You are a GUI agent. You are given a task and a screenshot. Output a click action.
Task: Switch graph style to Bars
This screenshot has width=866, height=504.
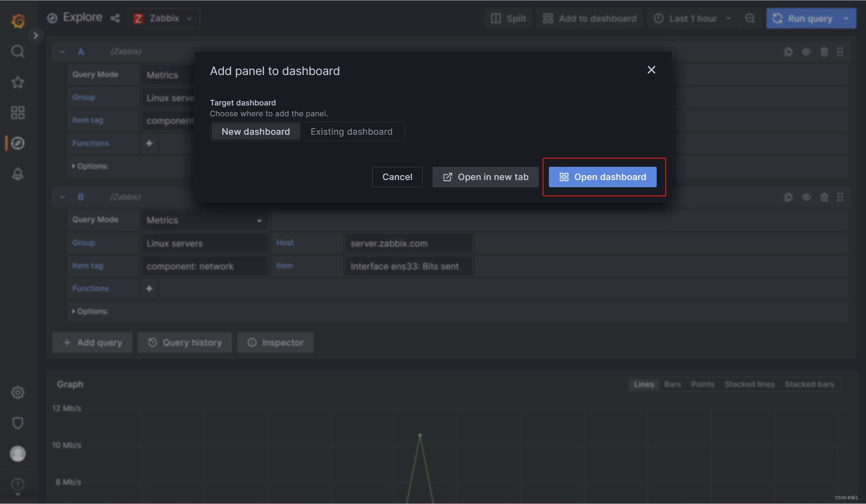(672, 385)
